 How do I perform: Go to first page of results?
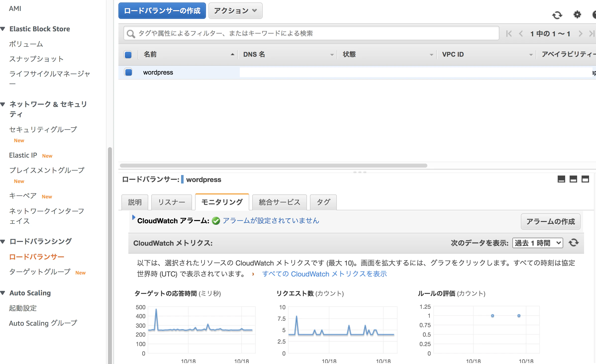[x=509, y=34]
